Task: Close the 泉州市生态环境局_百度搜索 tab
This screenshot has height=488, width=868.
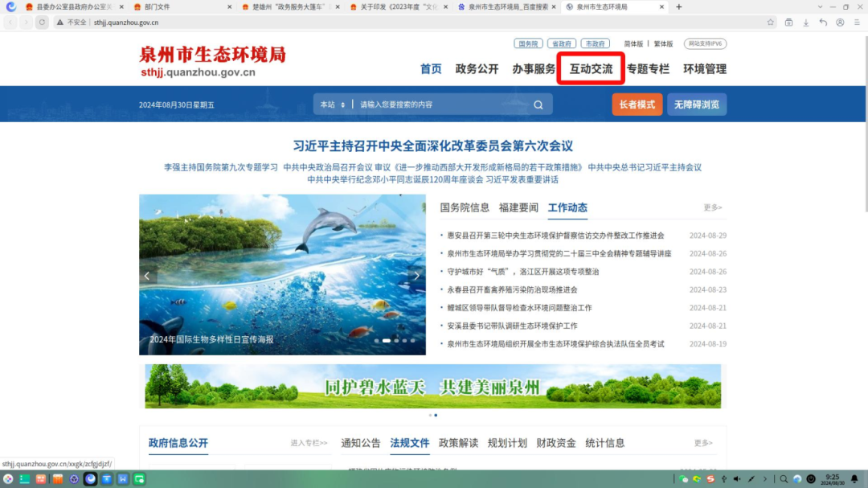Action: coord(554,6)
